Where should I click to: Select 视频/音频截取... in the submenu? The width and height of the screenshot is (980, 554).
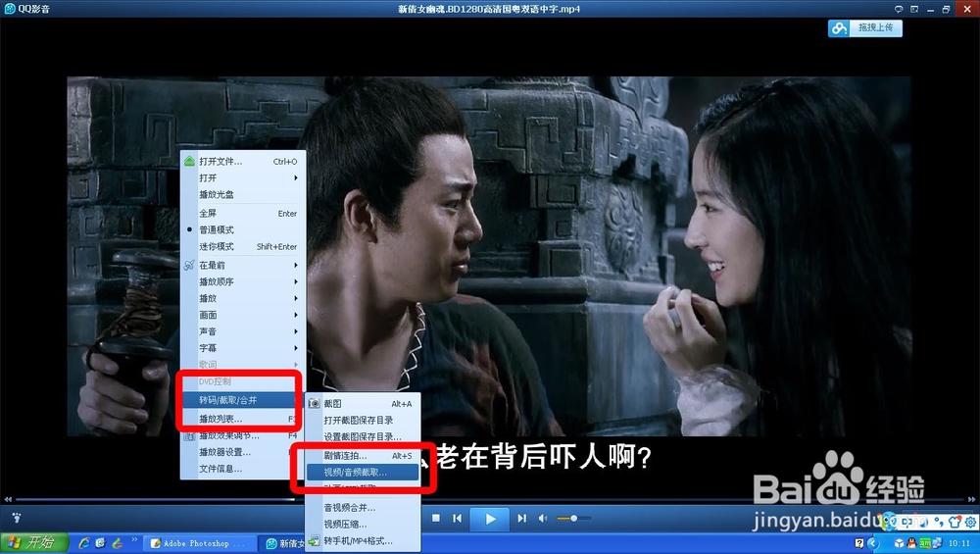tap(363, 472)
